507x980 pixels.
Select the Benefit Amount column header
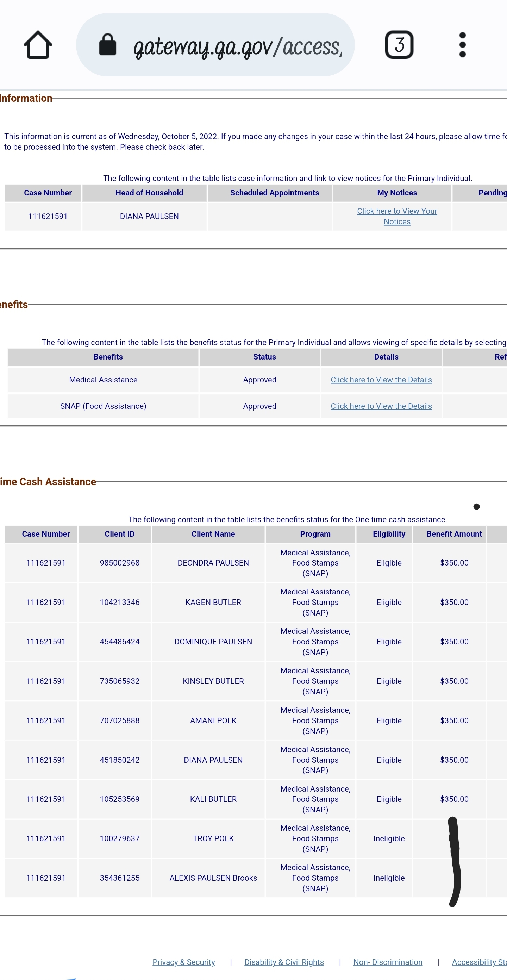pos(450,534)
